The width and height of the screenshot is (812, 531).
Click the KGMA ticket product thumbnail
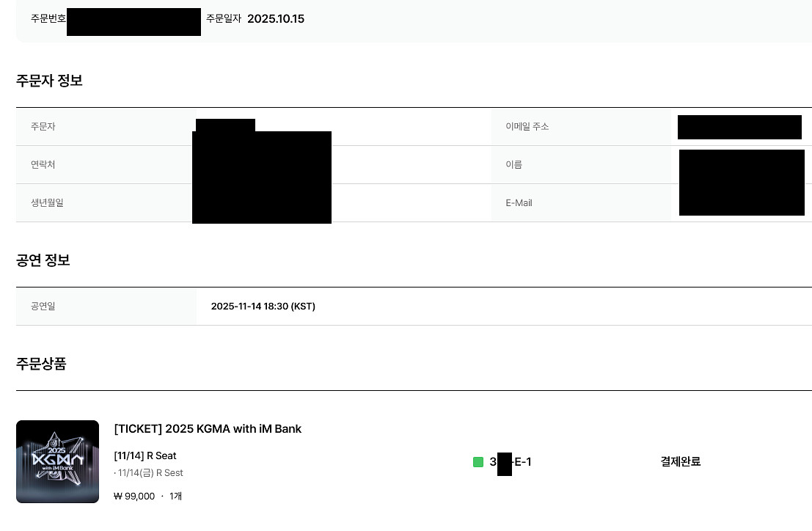tap(57, 461)
